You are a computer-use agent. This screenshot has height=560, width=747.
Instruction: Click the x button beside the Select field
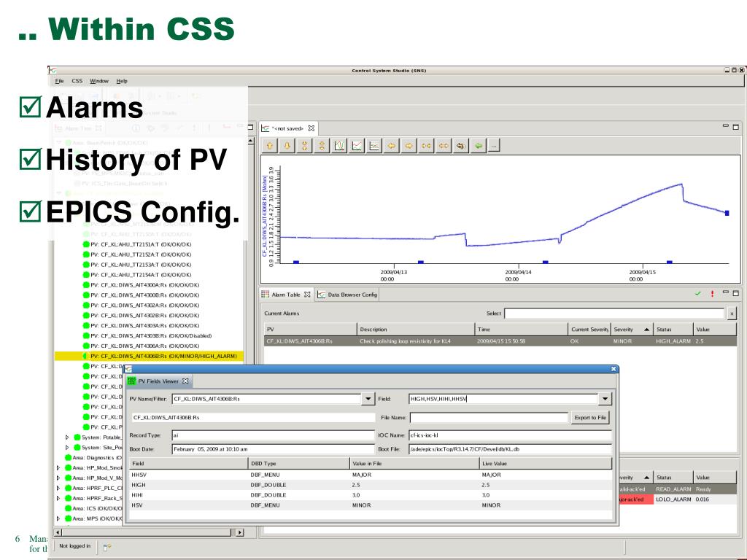click(732, 314)
